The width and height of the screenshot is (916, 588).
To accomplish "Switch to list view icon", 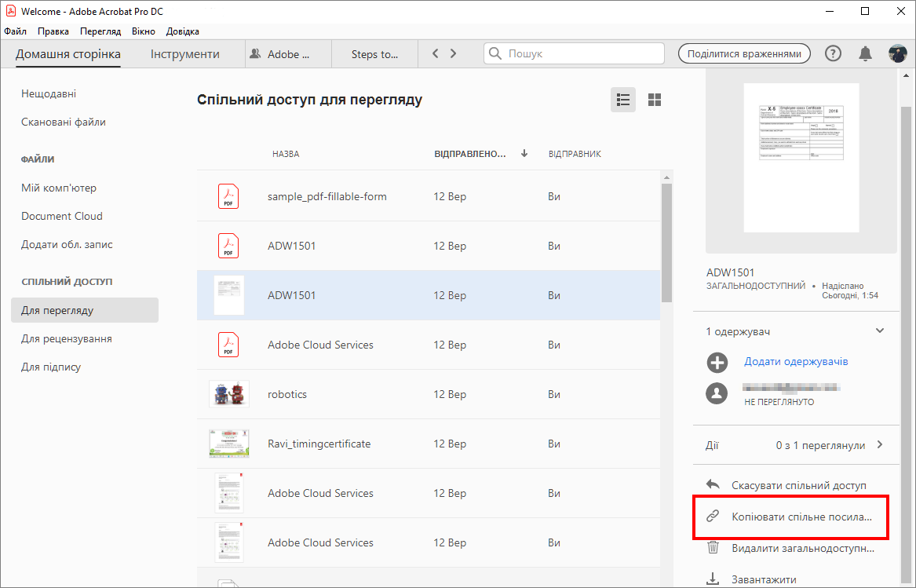I will tap(622, 100).
